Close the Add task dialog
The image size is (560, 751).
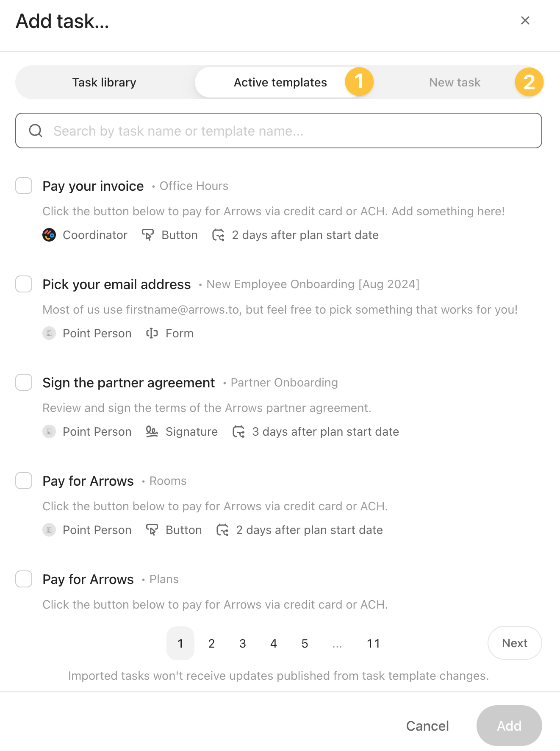[525, 20]
